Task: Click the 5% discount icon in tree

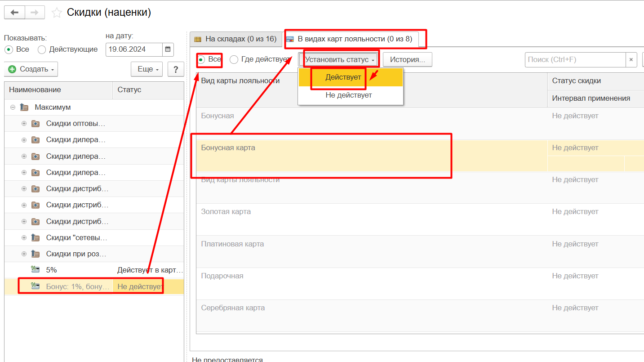Action: (35, 270)
